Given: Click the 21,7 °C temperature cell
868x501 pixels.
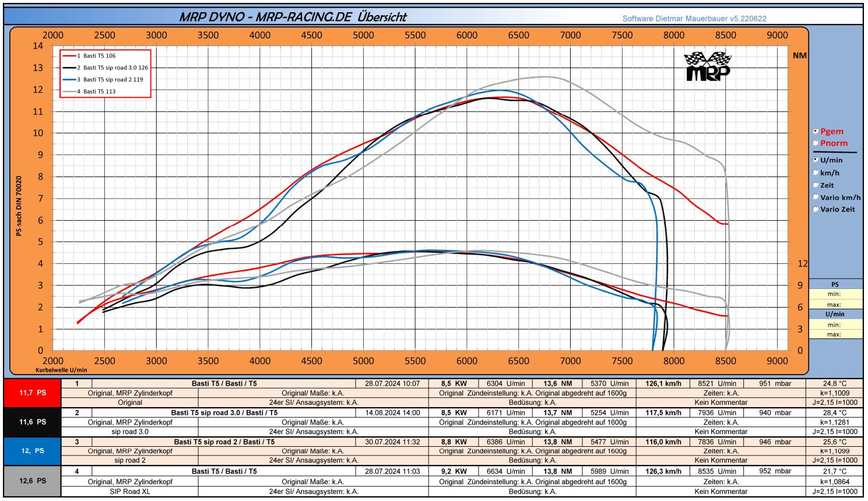Looking at the screenshot, I should tap(834, 471).
